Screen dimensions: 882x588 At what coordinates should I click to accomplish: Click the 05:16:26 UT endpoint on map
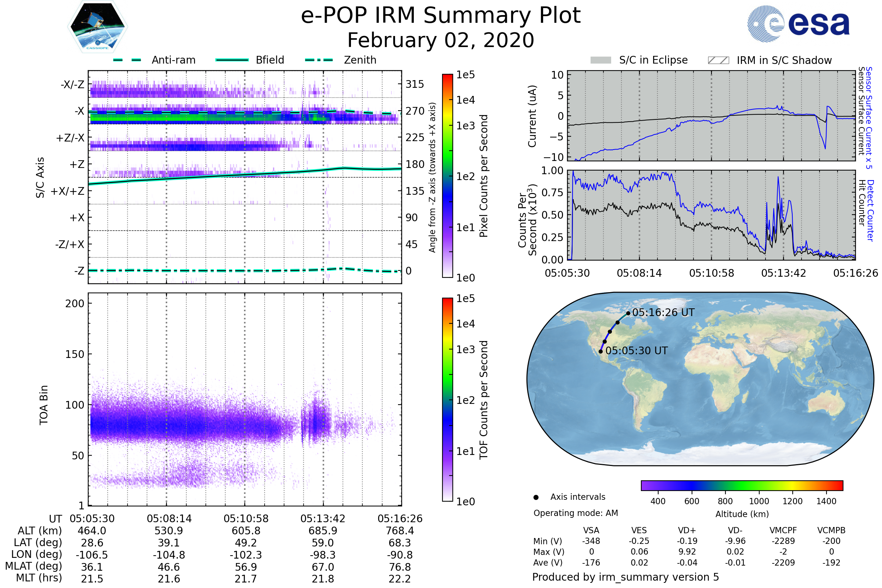tap(628, 313)
